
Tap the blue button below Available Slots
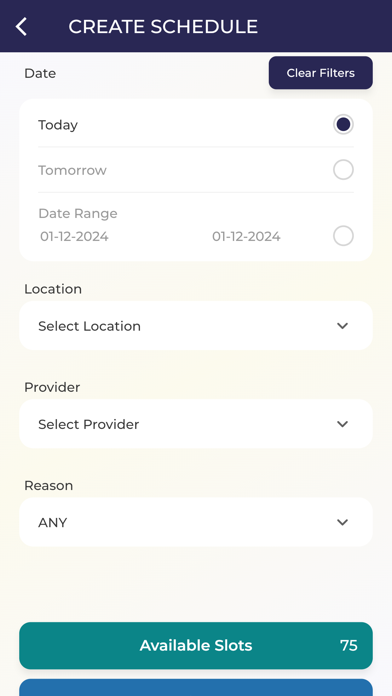click(196, 688)
